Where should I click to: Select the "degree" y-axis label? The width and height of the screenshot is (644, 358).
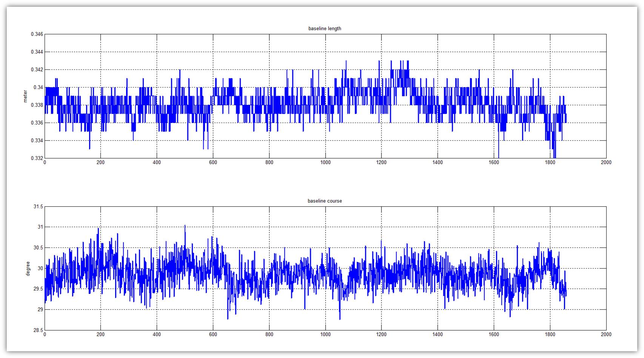[x=28, y=268]
